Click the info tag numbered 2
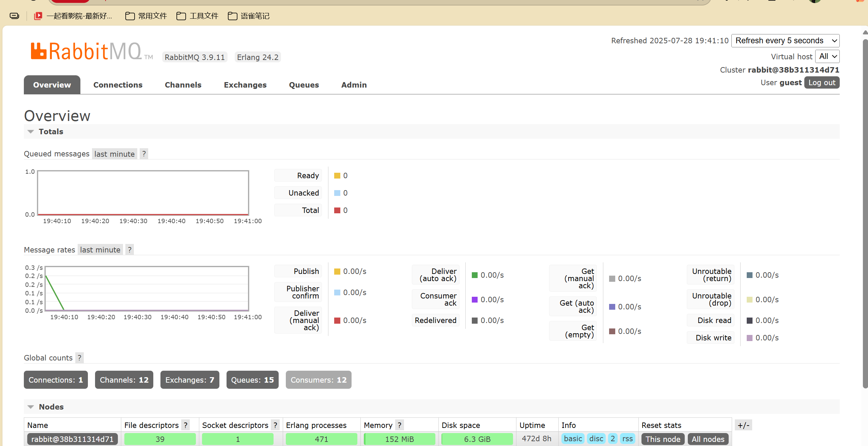The width and height of the screenshot is (868, 446). click(613, 439)
